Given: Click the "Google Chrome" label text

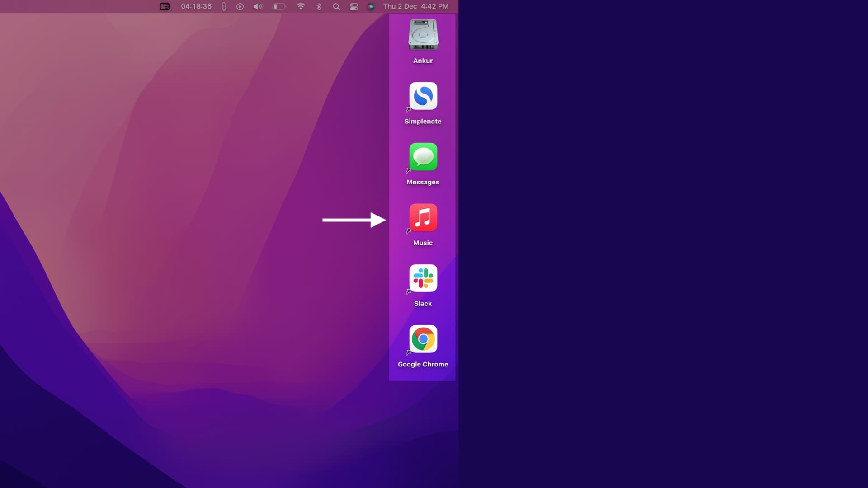Looking at the screenshot, I should (x=423, y=364).
